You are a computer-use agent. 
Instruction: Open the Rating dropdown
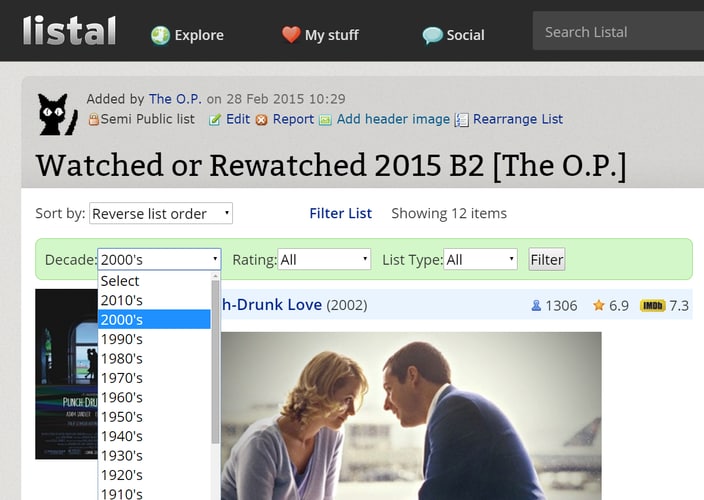pos(324,259)
